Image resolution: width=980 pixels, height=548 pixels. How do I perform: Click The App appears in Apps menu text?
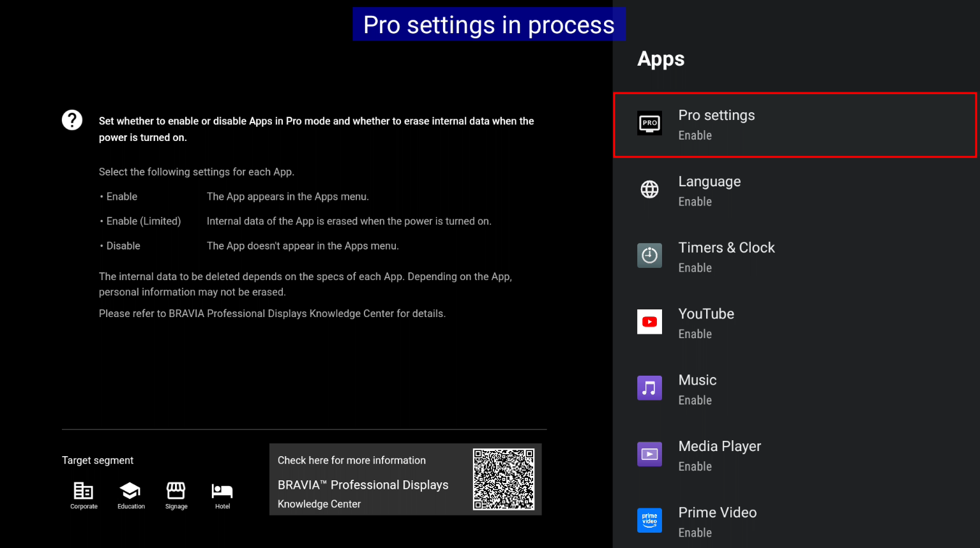pos(288,197)
